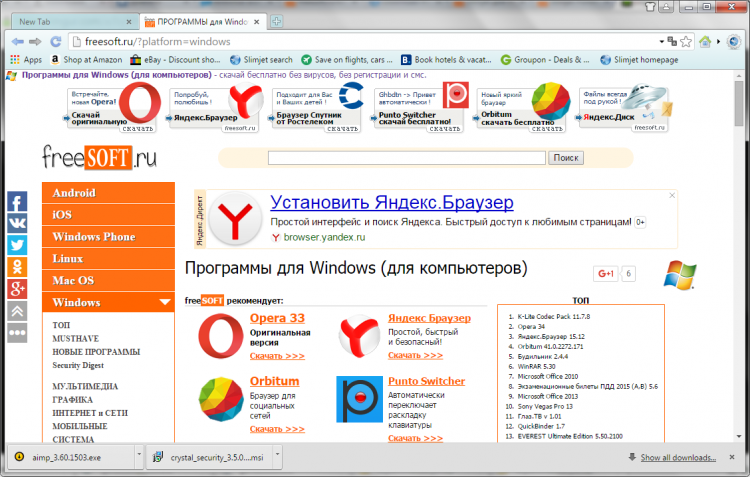The width and height of the screenshot is (750, 477).
Task: Click the t-shirt skin icon in title bar
Action: pyautogui.click(x=650, y=7)
